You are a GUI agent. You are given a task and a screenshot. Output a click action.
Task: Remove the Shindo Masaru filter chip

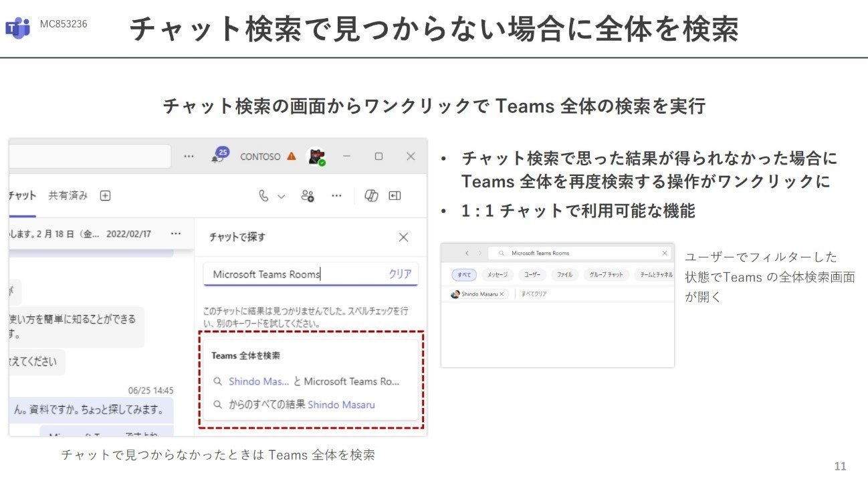(x=502, y=294)
